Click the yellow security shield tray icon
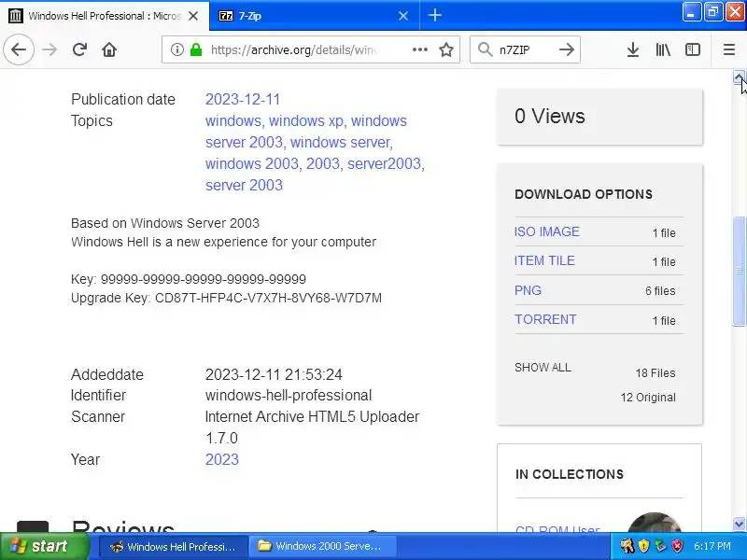 pos(643,546)
